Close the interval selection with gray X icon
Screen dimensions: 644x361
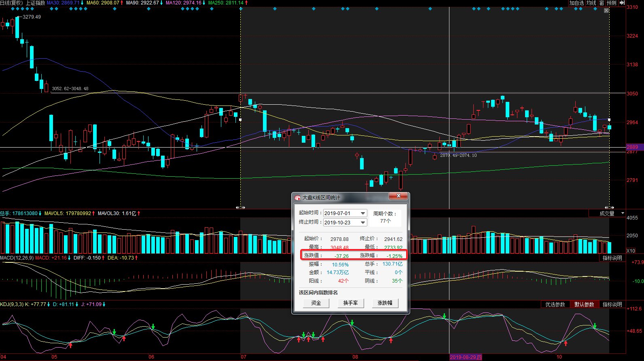tap(606, 11)
